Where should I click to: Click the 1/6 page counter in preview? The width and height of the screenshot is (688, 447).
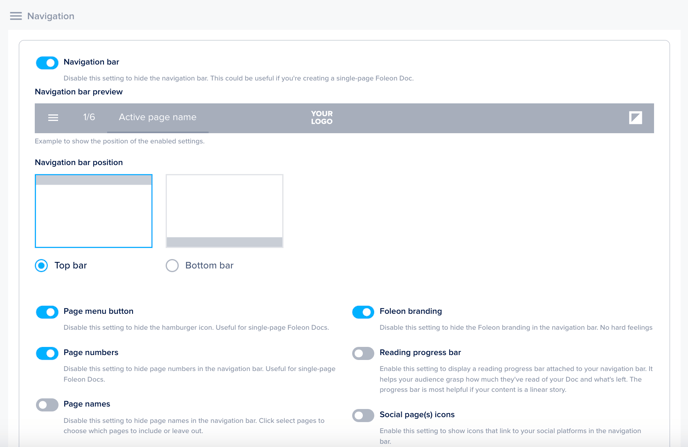pos(89,118)
